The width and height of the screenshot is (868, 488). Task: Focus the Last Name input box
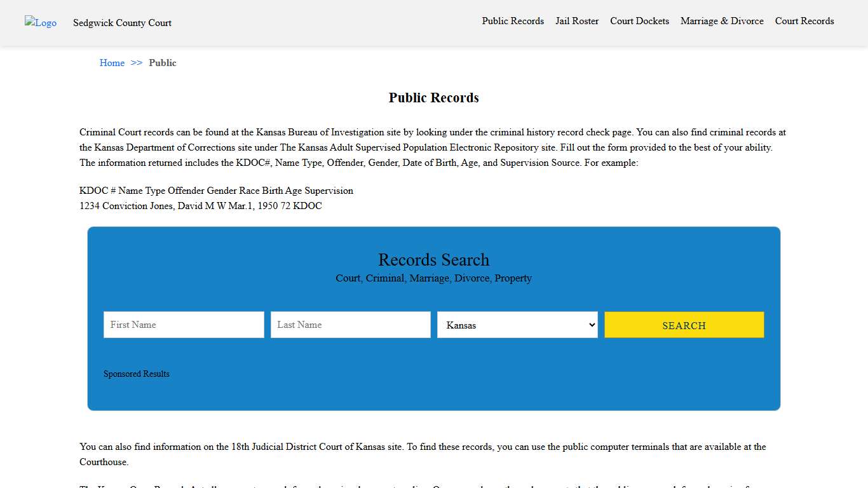[350, 325]
